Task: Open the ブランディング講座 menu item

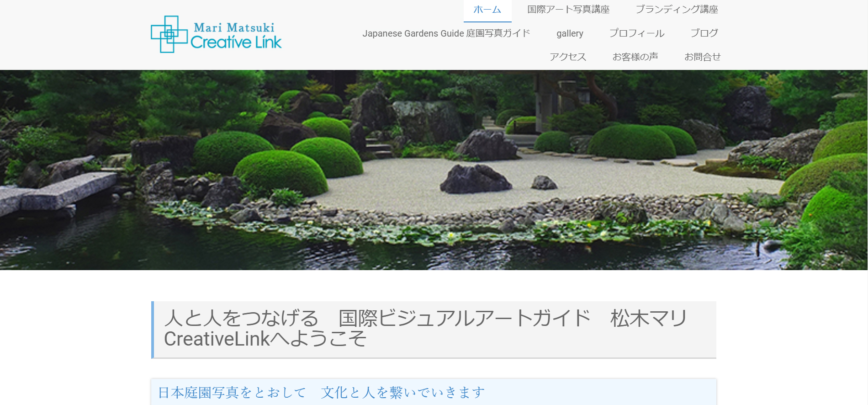Action: pos(677,10)
